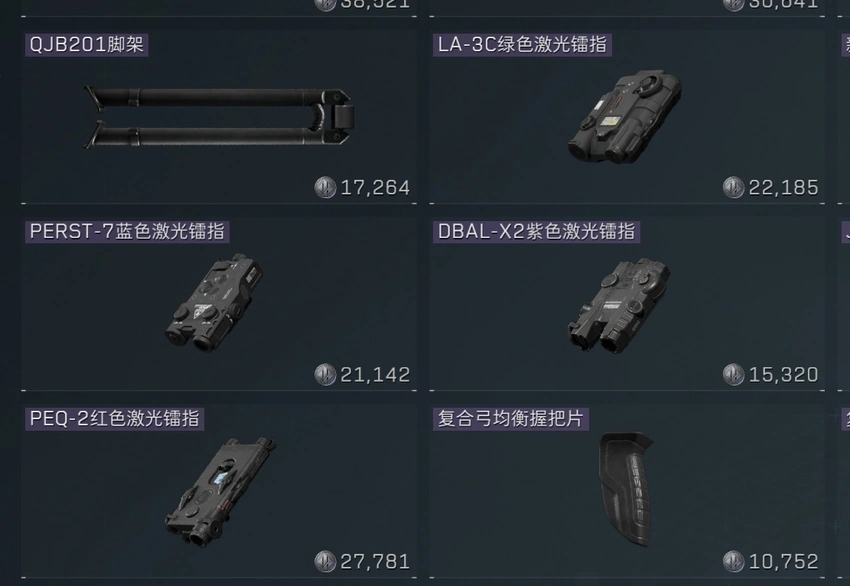
Task: Click the LA-3C绿色激光镭指 name label
Action: [x=522, y=44]
